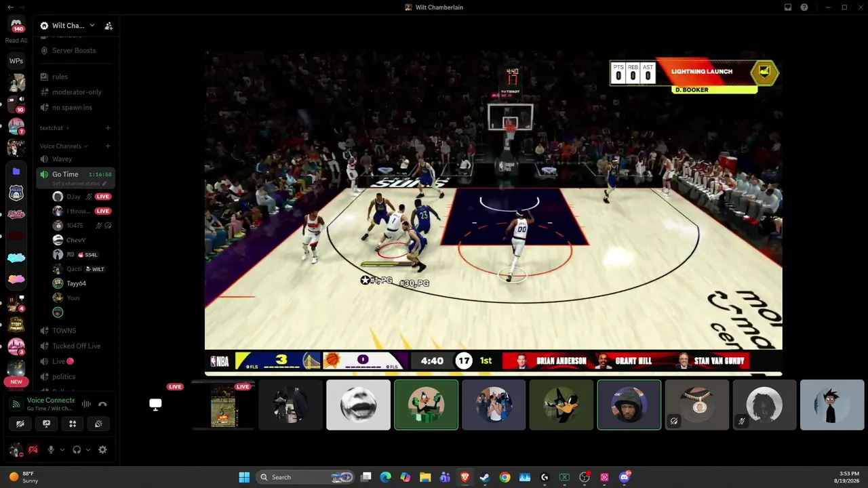The height and width of the screenshot is (488, 868).
Task: Click the taskbar Search box
Action: [x=307, y=477]
